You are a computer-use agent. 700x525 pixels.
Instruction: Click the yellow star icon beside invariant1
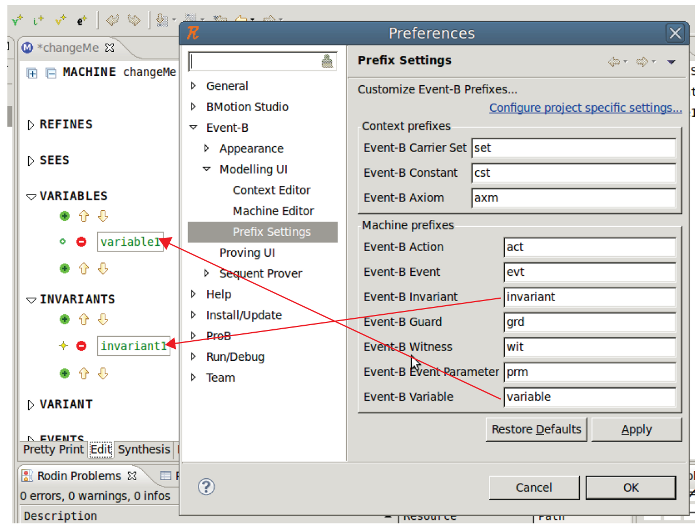64,346
